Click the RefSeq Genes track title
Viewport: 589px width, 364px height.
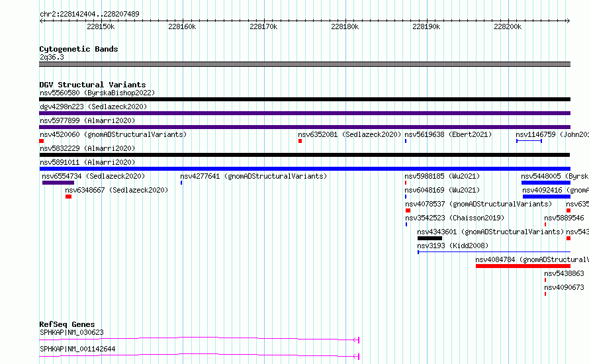[x=67, y=324]
